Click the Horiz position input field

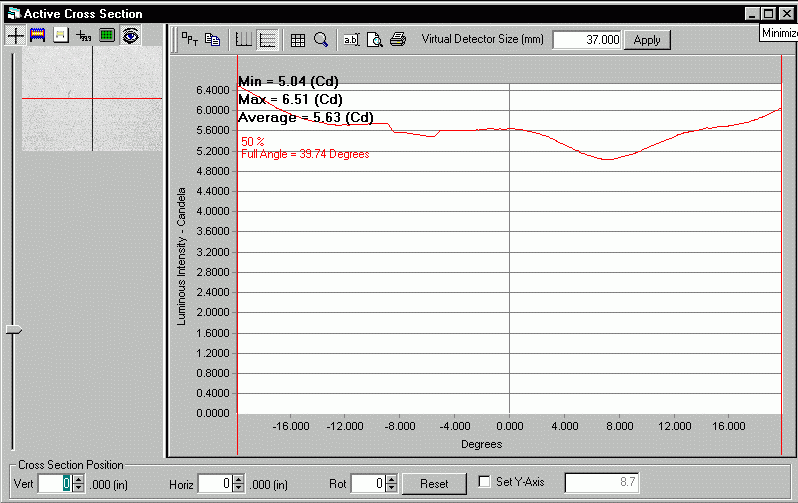coord(215,484)
